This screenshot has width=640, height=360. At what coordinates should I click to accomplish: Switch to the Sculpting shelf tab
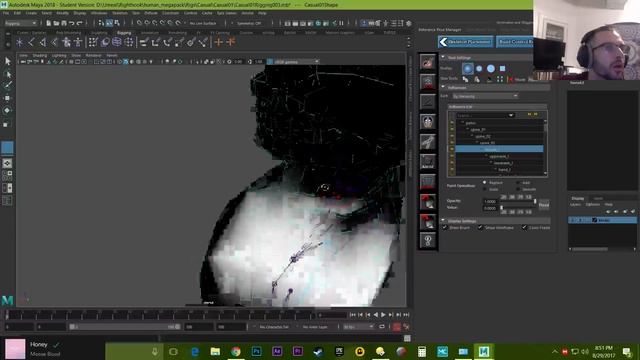99,33
